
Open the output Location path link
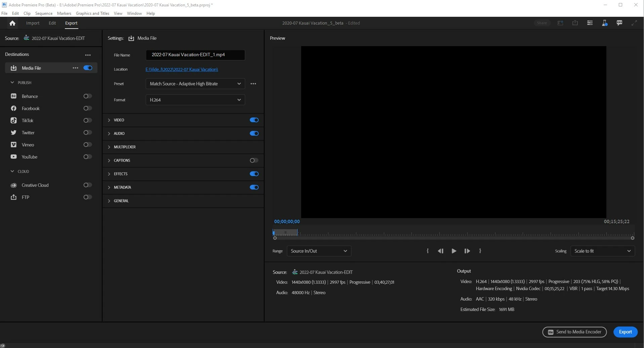pyautogui.click(x=182, y=69)
